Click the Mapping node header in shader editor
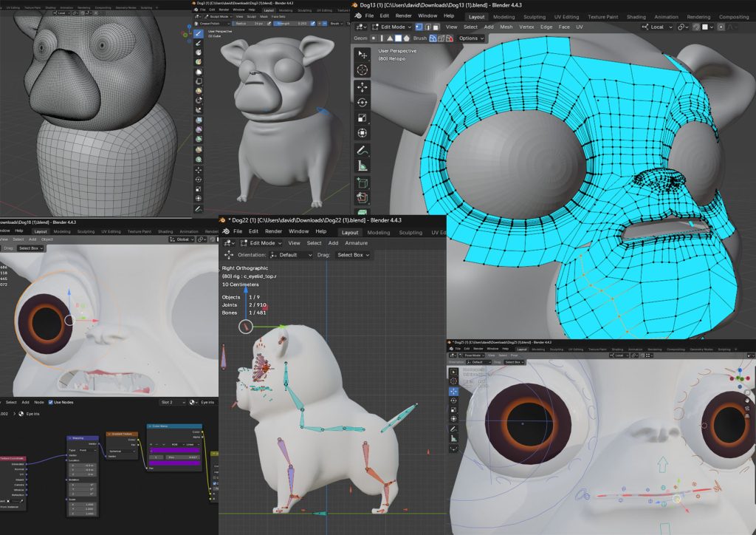The width and height of the screenshot is (756, 535). coord(83,438)
